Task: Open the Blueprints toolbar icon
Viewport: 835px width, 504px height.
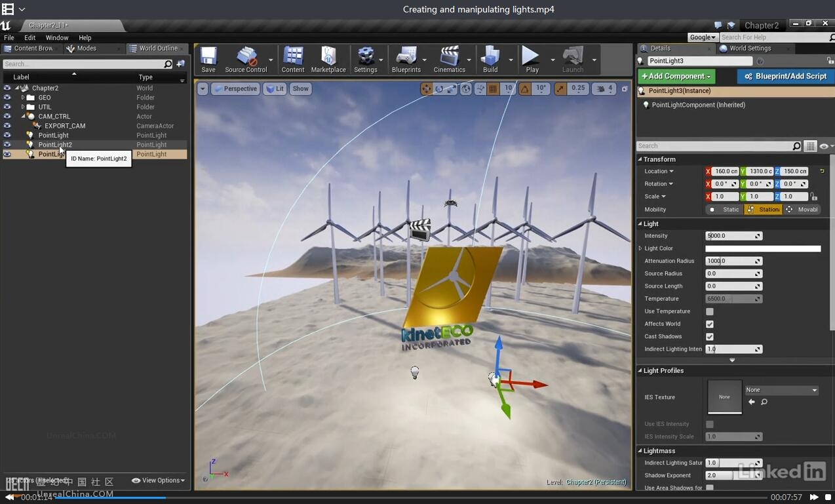Action: pos(406,60)
